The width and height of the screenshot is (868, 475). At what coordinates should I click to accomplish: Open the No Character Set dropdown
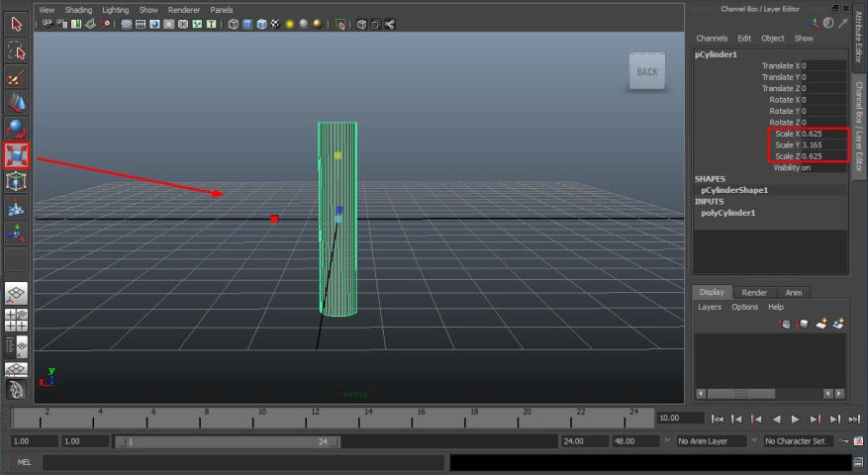[798, 441]
